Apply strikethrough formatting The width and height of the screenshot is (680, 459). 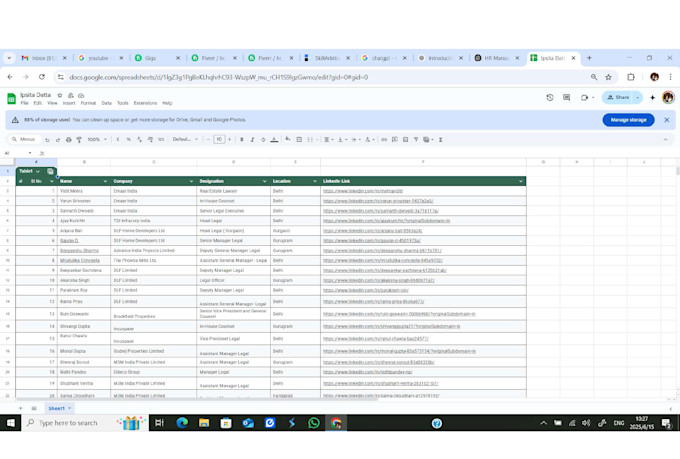click(263, 140)
